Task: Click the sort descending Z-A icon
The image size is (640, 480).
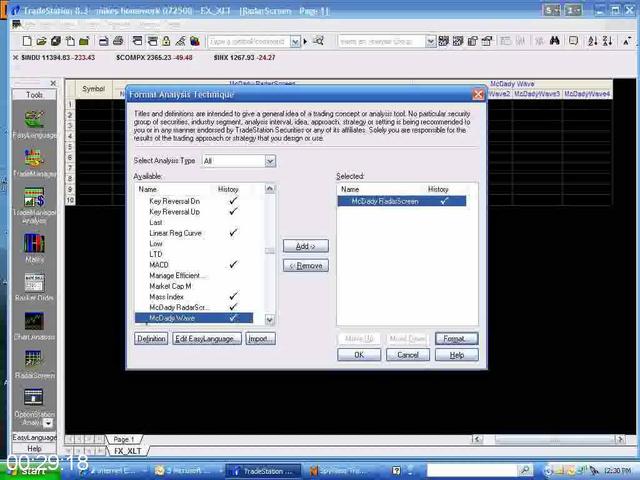Action: coord(607,41)
